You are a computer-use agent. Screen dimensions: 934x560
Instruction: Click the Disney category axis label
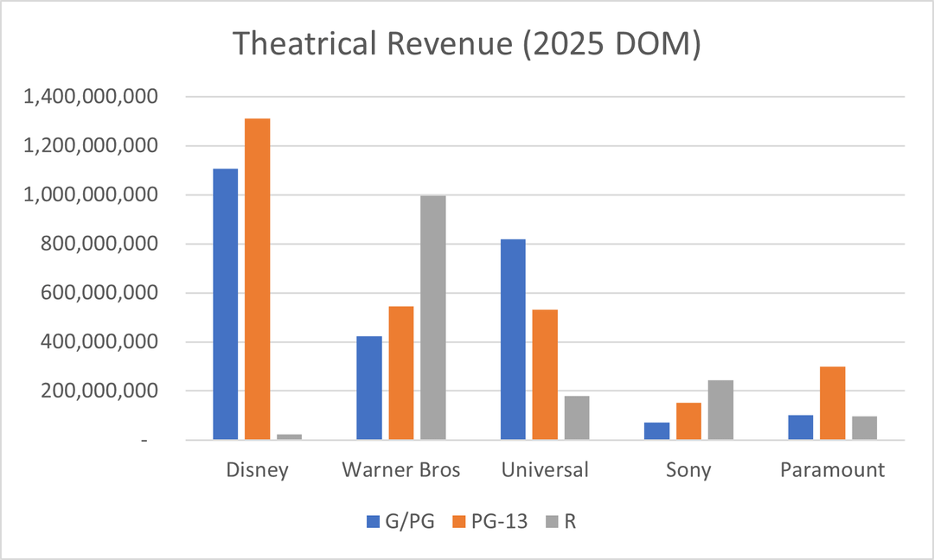click(257, 470)
